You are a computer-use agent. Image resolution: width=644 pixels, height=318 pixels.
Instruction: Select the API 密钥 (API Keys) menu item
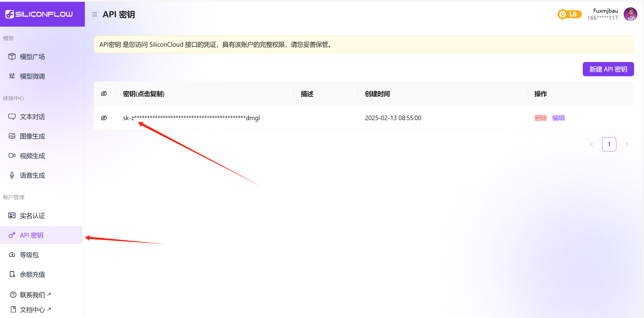point(32,235)
